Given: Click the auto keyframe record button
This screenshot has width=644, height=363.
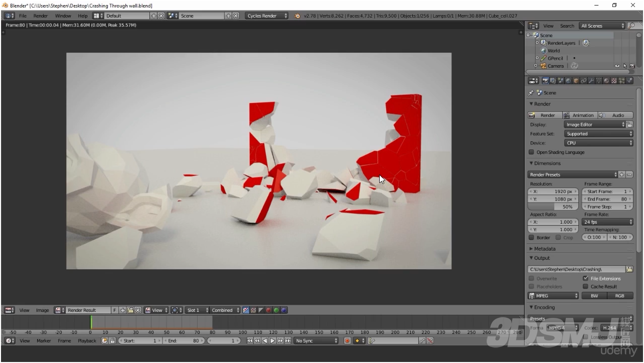Looking at the screenshot, I should point(347,341).
